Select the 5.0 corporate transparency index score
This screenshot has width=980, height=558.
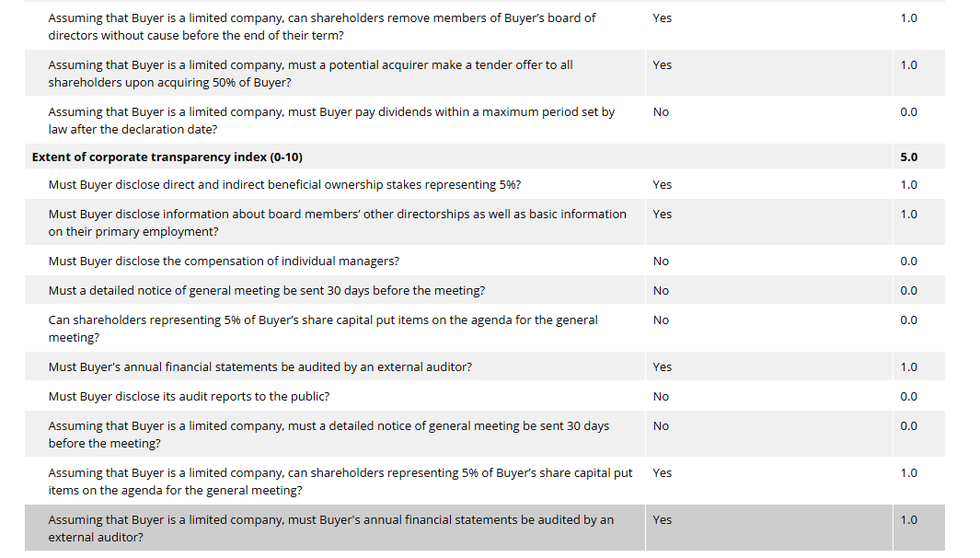[x=908, y=157]
